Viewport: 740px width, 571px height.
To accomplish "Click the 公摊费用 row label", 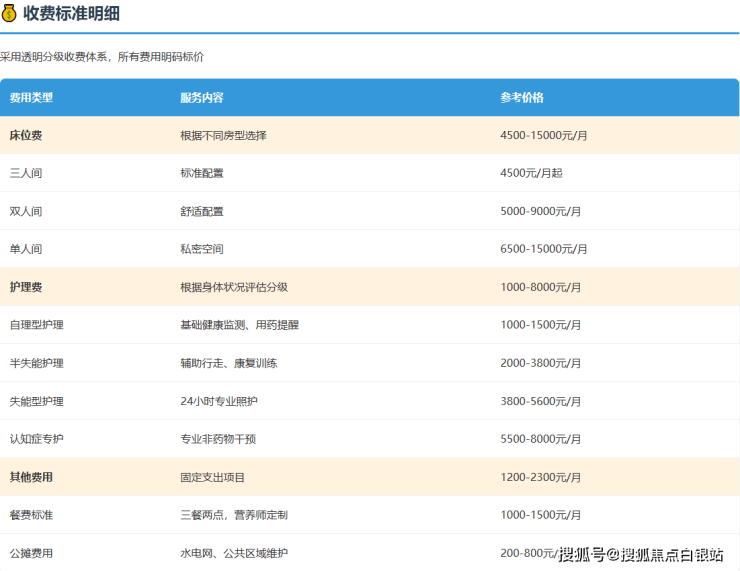I will coord(31,553).
